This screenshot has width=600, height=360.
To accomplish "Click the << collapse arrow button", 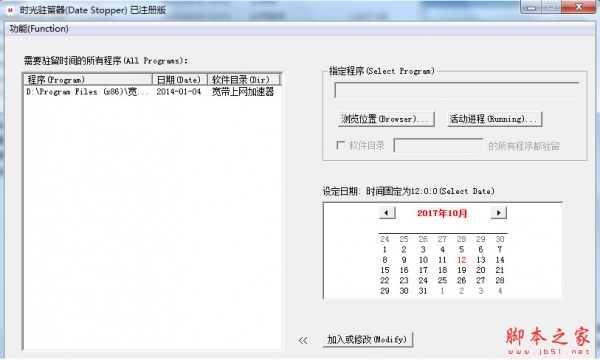I will point(303,340).
